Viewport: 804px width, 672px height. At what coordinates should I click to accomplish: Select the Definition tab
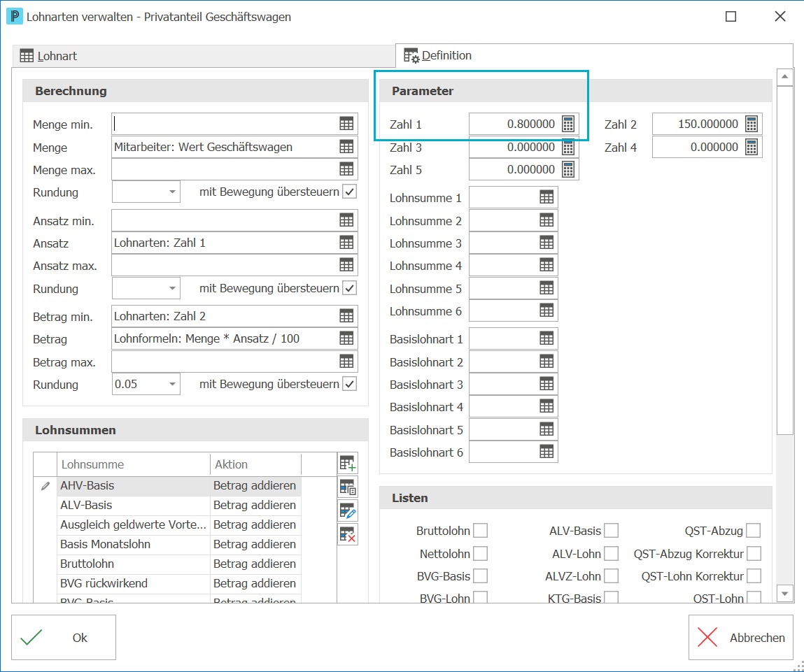pyautogui.click(x=594, y=55)
